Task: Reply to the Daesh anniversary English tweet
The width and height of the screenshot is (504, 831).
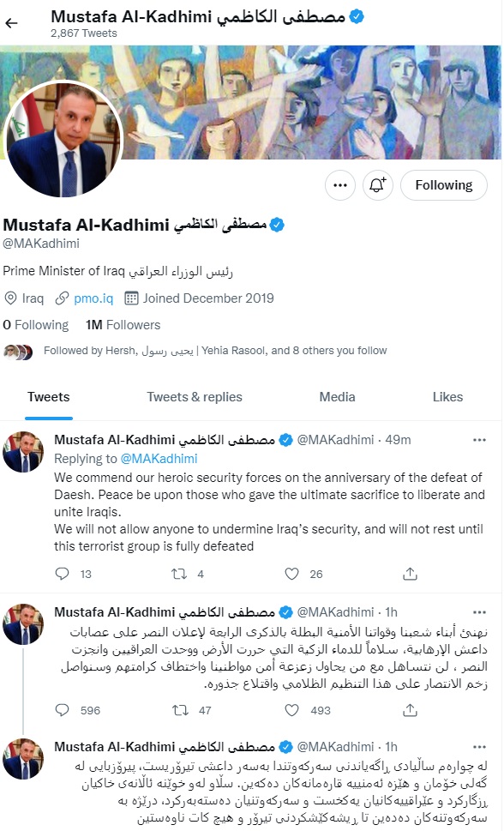Action: point(63,574)
